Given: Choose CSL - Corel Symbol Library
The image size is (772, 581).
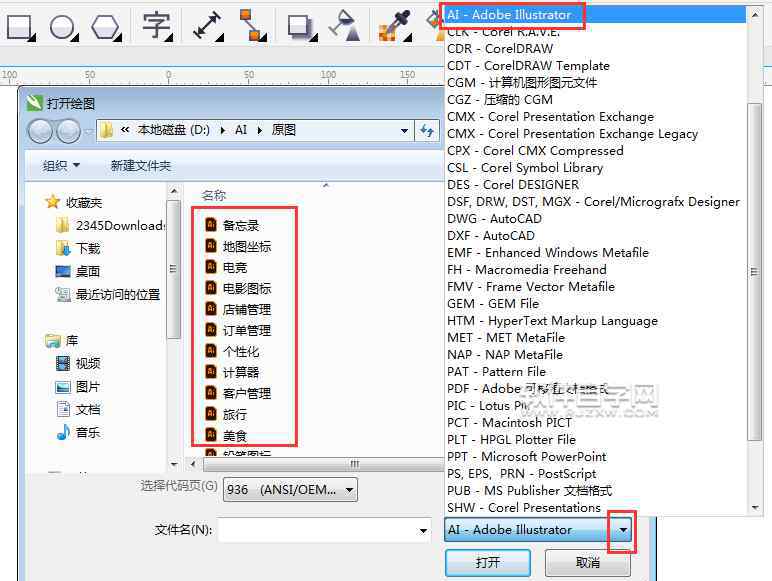Looking at the screenshot, I should pyautogui.click(x=596, y=167).
